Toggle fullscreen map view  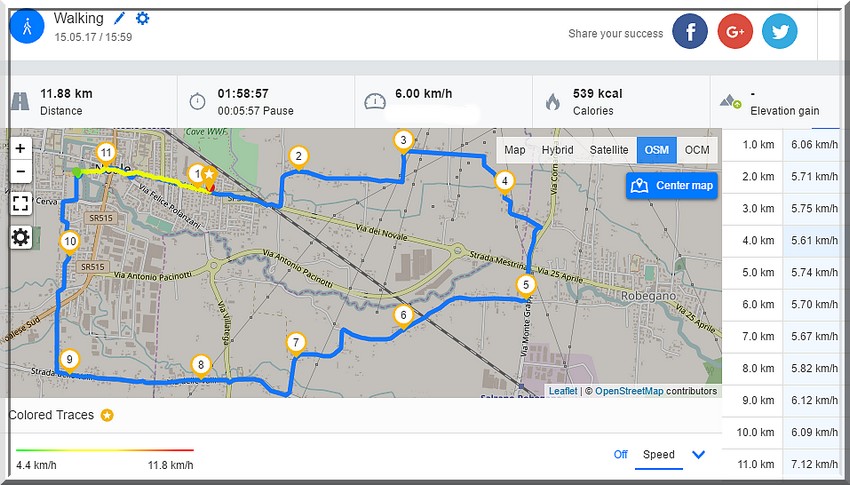click(20, 204)
